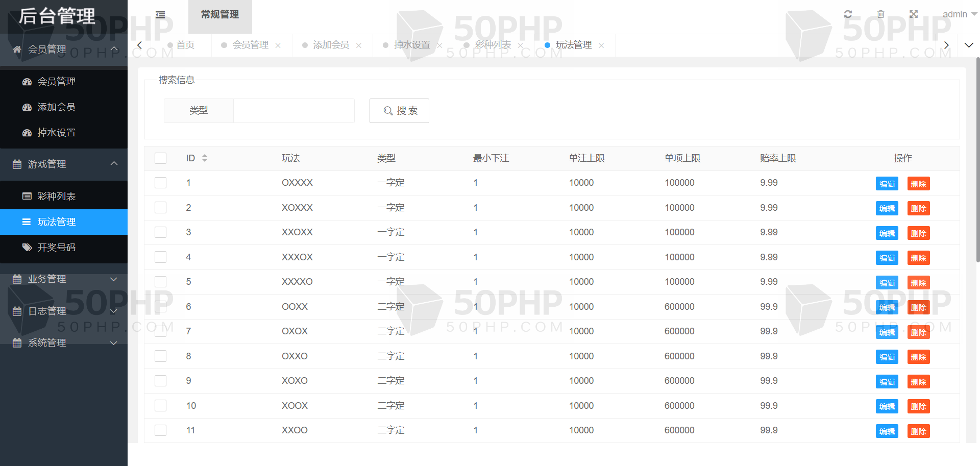This screenshot has width=980, height=466.
Task: Click the refresh icon in top bar
Action: point(848,14)
